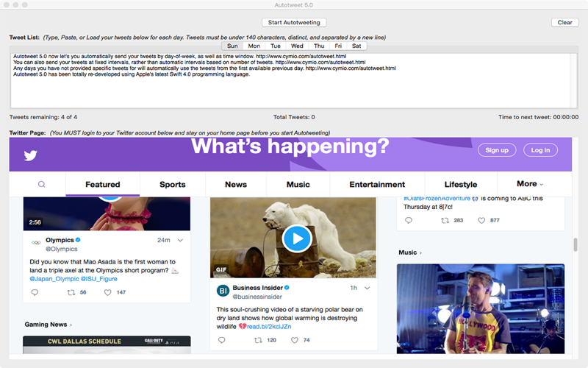Screen dimensions: 588x368
Task: Switch to the News tab
Action: point(236,185)
